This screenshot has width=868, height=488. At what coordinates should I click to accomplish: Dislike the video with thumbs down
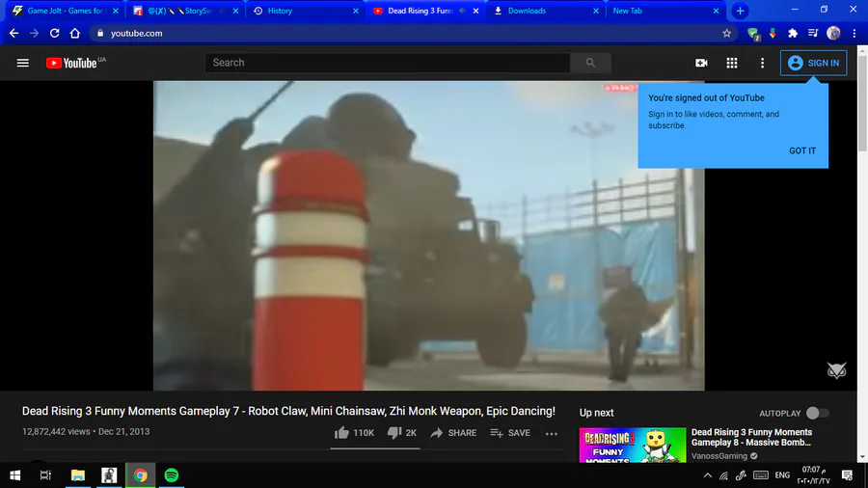[402, 433]
